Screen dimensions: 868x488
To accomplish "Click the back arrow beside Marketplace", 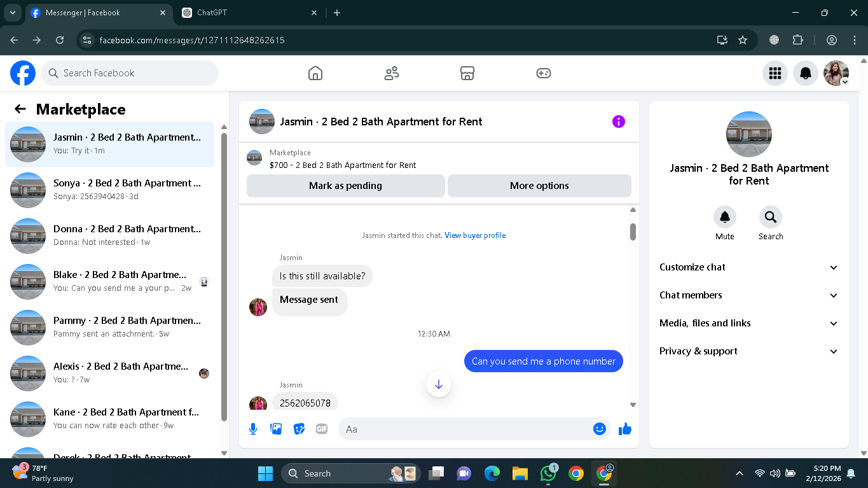I will tap(20, 109).
